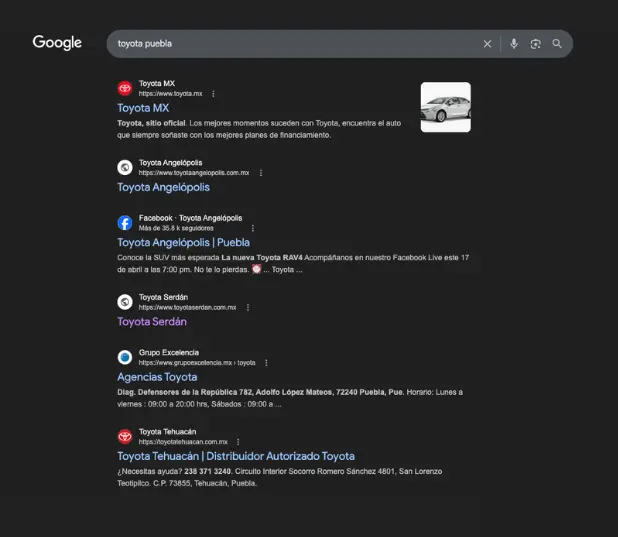Click the Toyota Angelópolis globe favicon
The height and width of the screenshot is (537, 618).
(125, 168)
